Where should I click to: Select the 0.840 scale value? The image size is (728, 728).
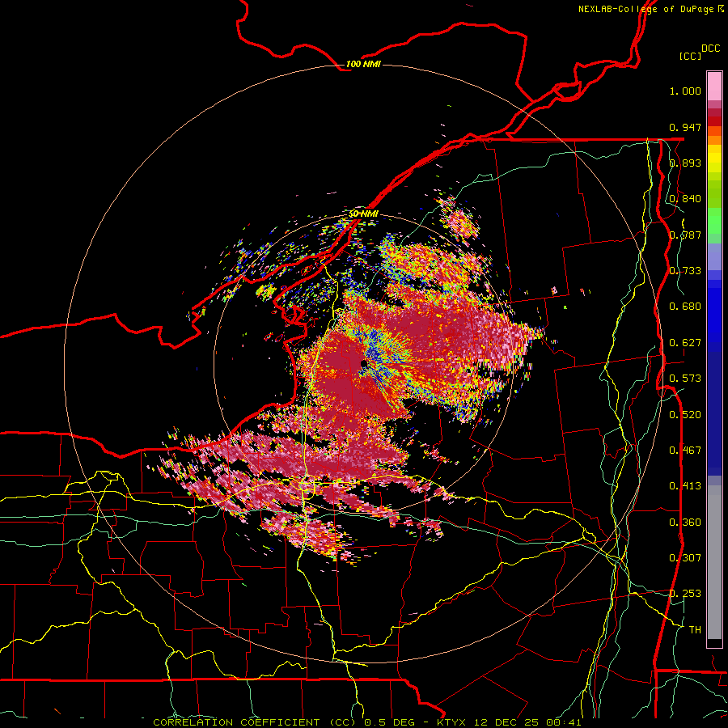(x=685, y=199)
